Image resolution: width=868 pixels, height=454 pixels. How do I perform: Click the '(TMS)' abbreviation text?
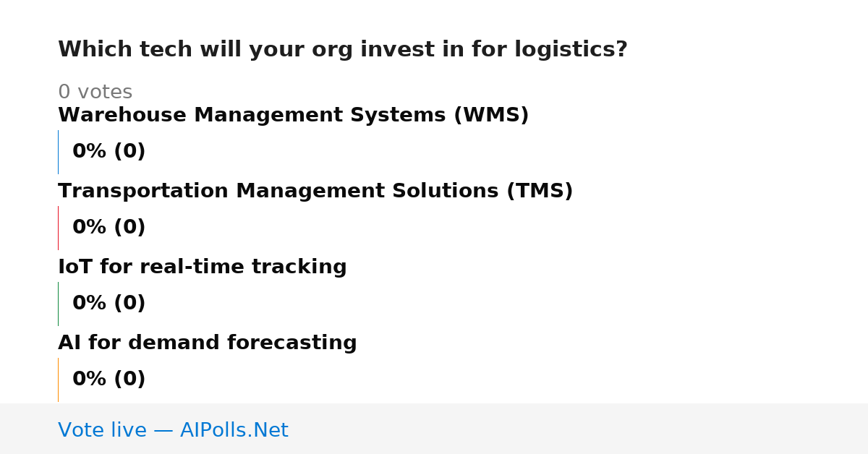click(540, 192)
